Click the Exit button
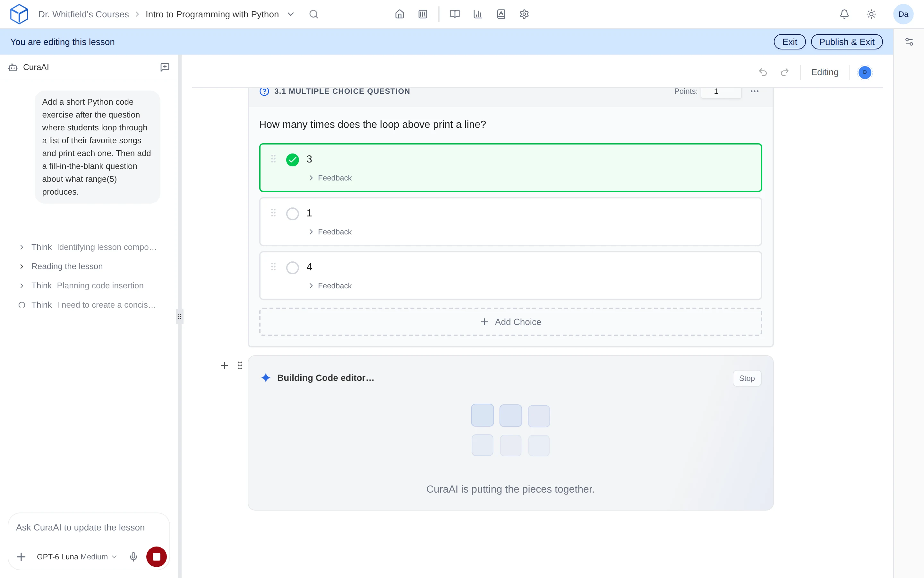The height and width of the screenshot is (578, 924). pyautogui.click(x=790, y=42)
